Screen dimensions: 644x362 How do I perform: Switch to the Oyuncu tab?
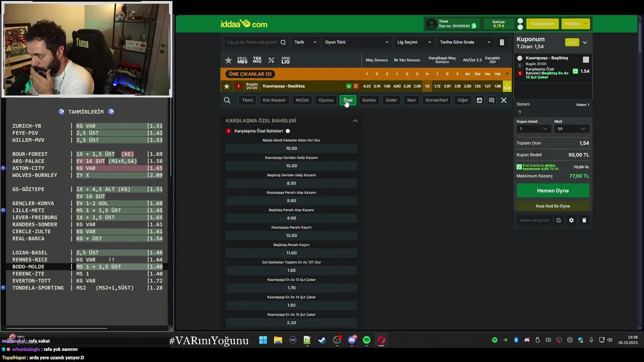326,101
